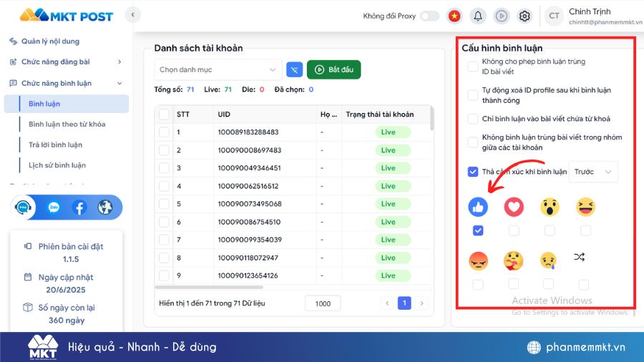Click the Love heart reaction icon

(x=514, y=207)
